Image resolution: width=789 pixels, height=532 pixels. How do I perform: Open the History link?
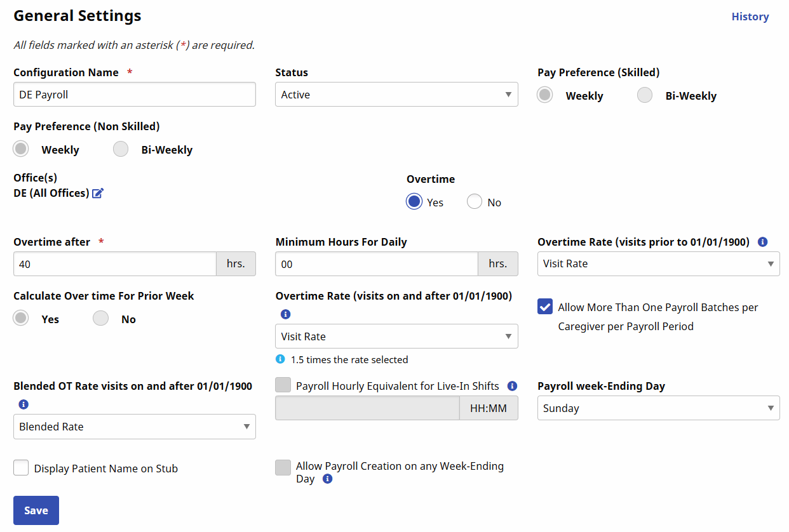pos(750,17)
